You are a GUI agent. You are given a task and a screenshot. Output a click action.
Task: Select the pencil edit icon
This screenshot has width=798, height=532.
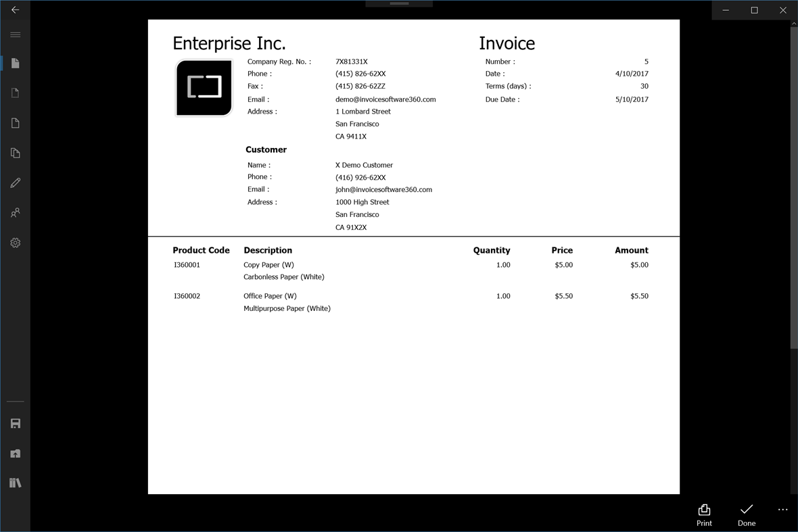[15, 183]
